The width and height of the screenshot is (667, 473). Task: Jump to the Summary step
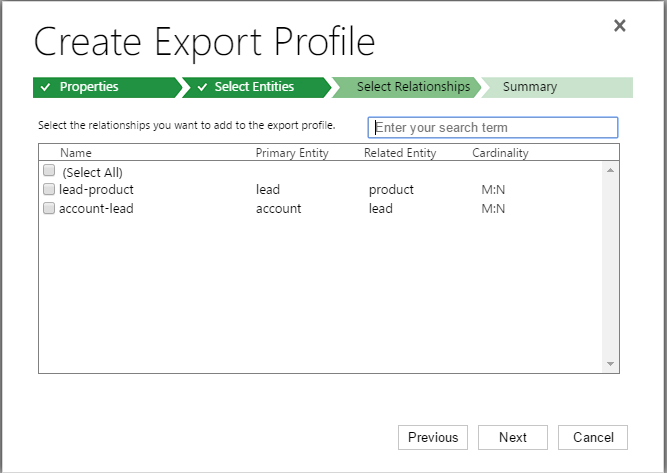tap(530, 87)
